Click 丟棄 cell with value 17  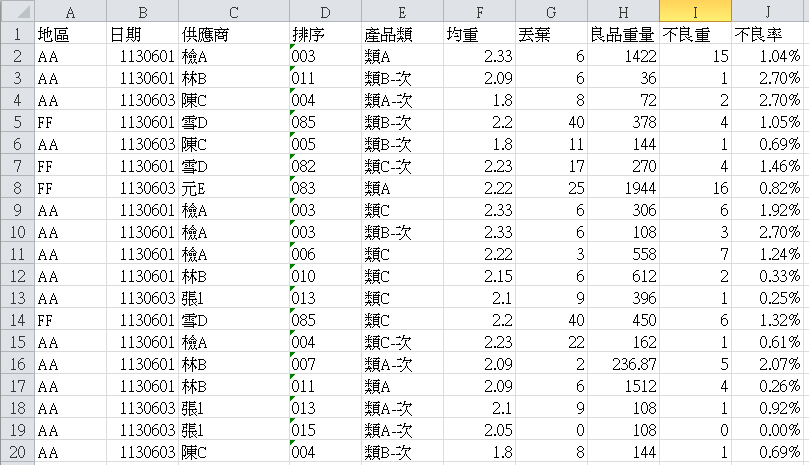coord(552,166)
